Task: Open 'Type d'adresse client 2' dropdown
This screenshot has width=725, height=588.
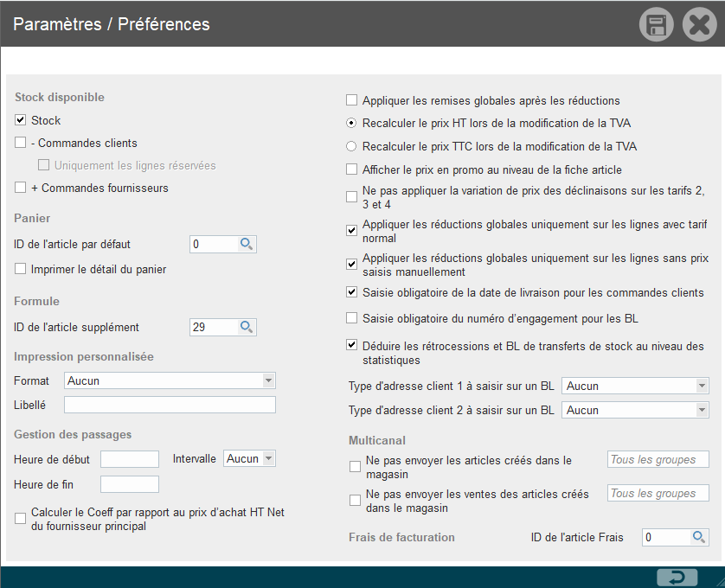Action: pos(635,410)
